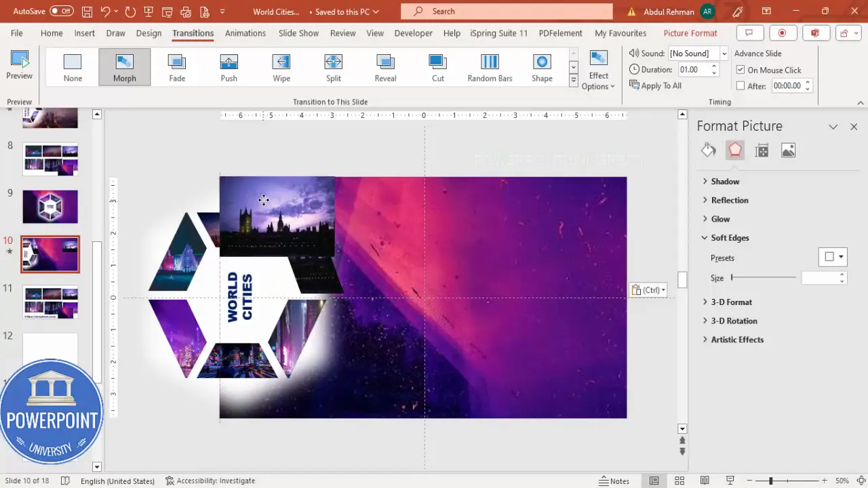Click the spell check icon in status bar

pos(65,481)
